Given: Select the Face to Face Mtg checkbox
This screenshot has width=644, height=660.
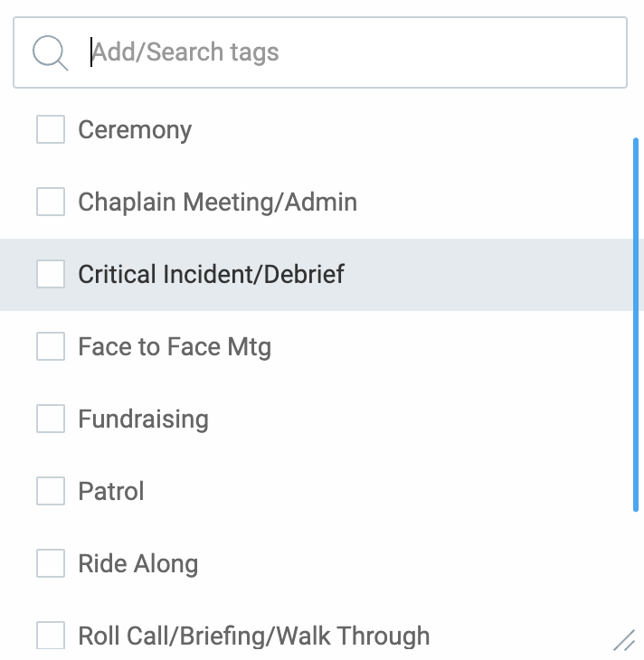Looking at the screenshot, I should pos(51,346).
